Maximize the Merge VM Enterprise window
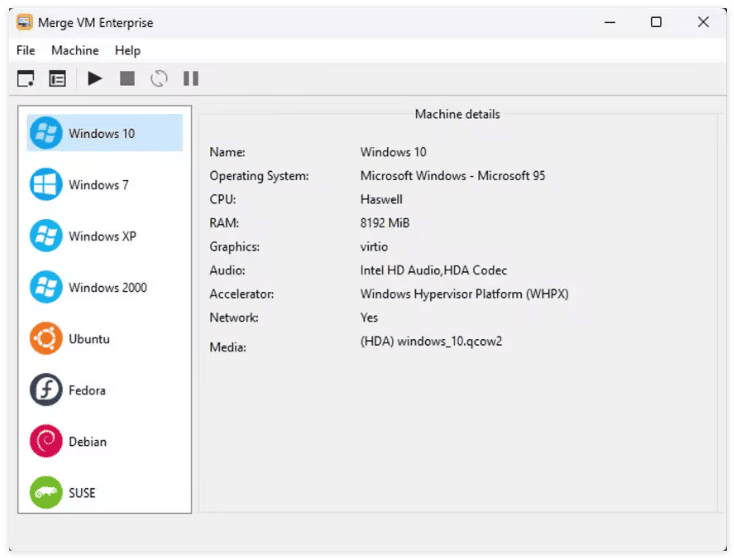Viewport: 734px width, 558px height. point(656,22)
